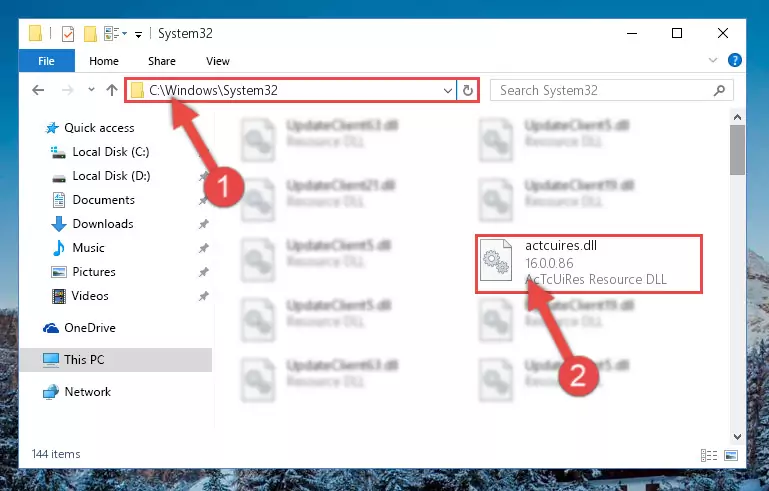Click the Search System32 field

(612, 90)
